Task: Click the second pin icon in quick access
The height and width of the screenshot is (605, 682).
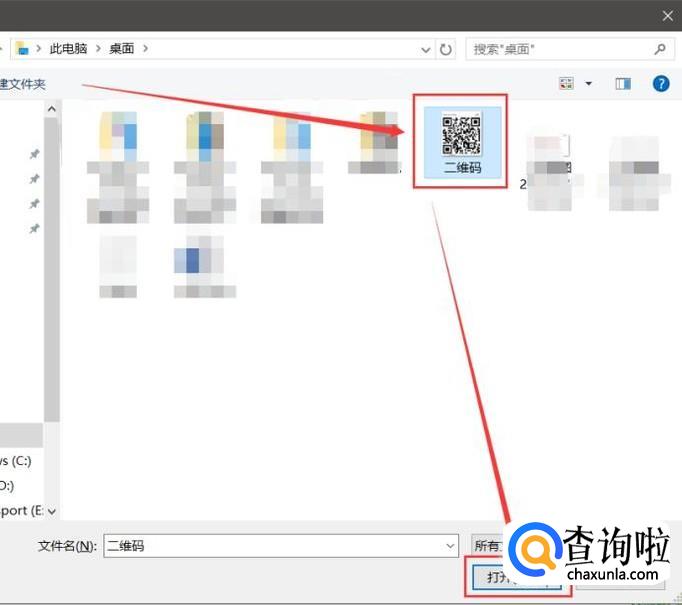Action: point(34,179)
